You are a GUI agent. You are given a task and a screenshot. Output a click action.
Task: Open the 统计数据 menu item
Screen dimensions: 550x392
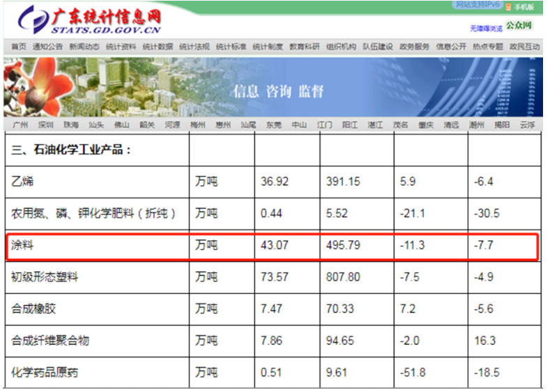tap(158, 47)
